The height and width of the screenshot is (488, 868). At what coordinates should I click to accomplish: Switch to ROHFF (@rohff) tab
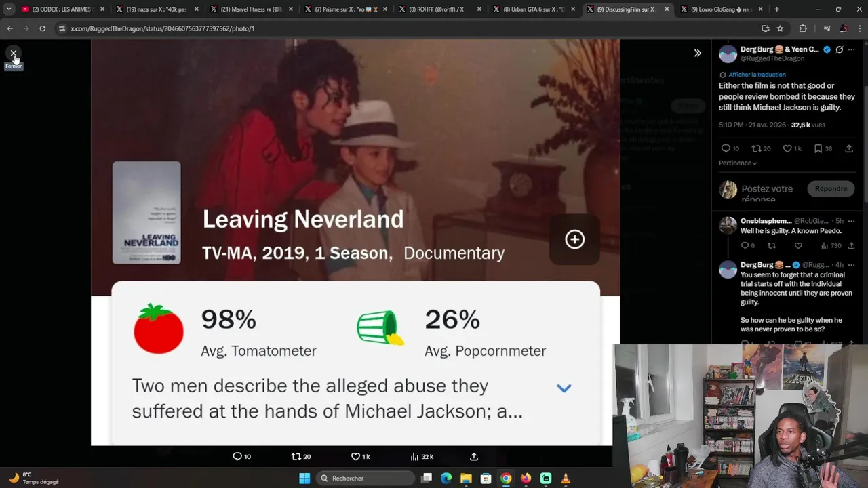coord(439,9)
